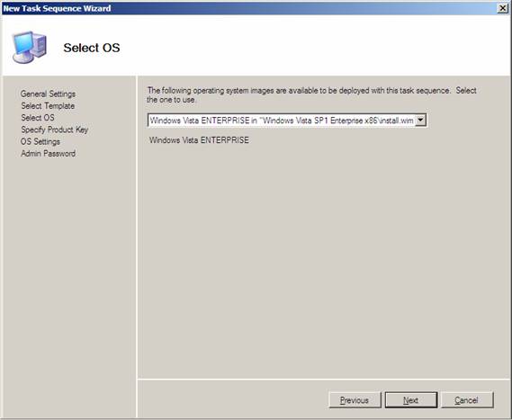This screenshot has width=512, height=420.
Task: Proceed with the Next button
Action: pyautogui.click(x=411, y=400)
